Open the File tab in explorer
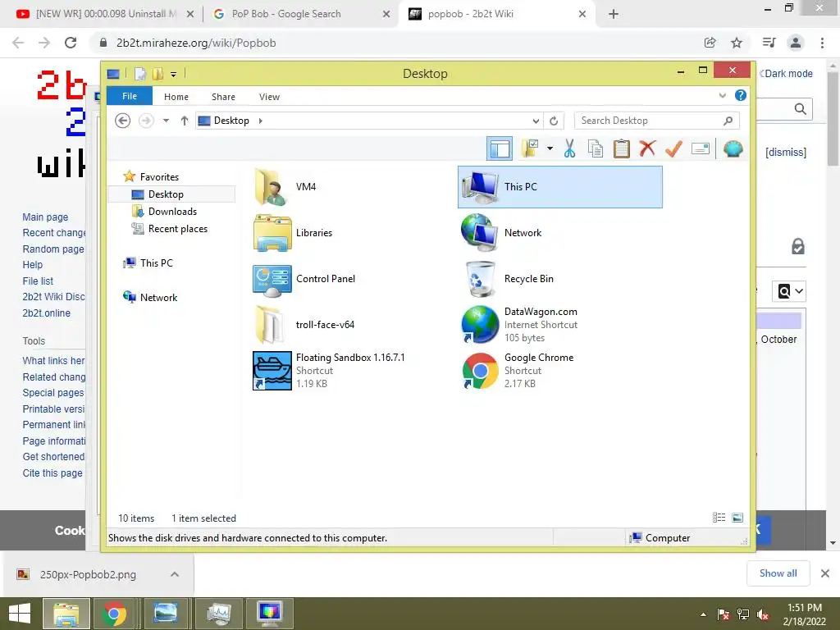840x630 pixels. [130, 96]
